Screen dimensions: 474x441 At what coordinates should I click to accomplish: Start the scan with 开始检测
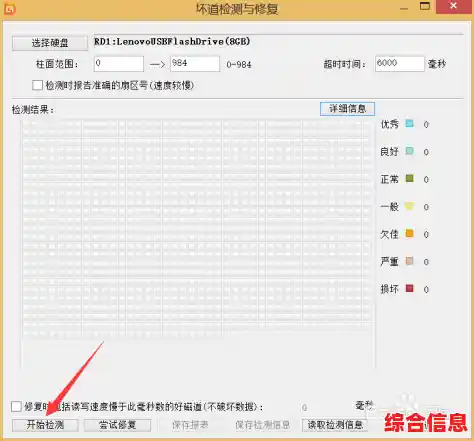pyautogui.click(x=45, y=425)
